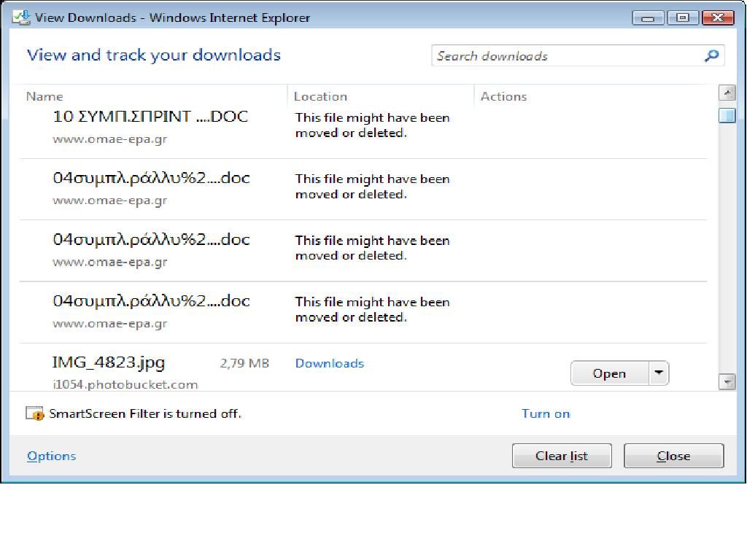This screenshot has width=747, height=560.
Task: Click the vertical scrollbar thumb
Action: coord(727,115)
